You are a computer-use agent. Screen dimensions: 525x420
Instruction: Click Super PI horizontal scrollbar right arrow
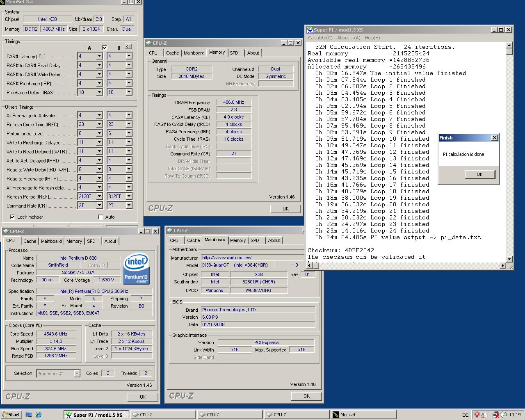tap(502, 266)
